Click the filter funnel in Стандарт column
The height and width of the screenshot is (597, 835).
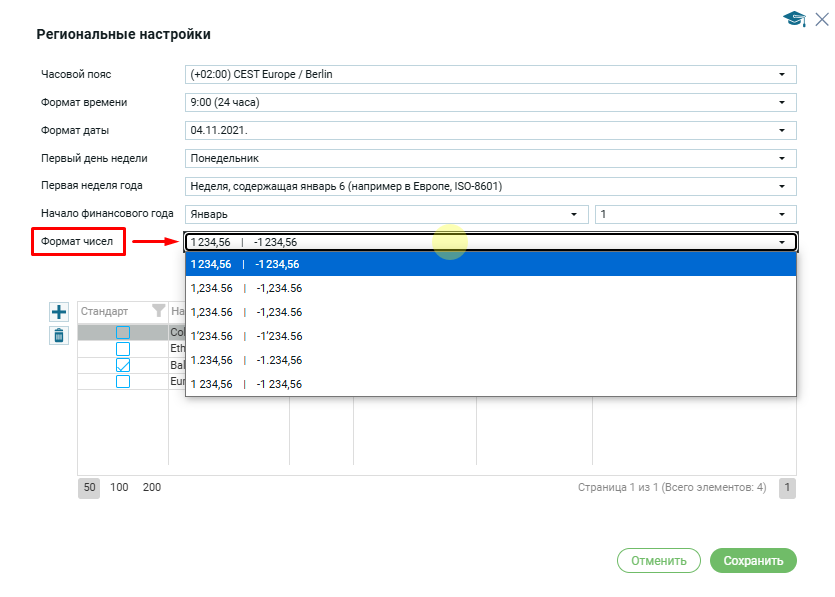pyautogui.click(x=157, y=311)
